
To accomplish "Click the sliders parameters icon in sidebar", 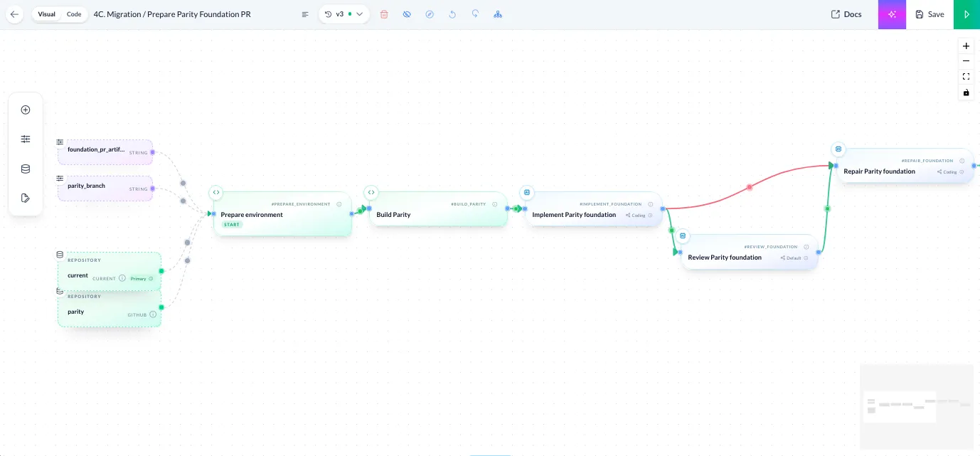I will [26, 139].
